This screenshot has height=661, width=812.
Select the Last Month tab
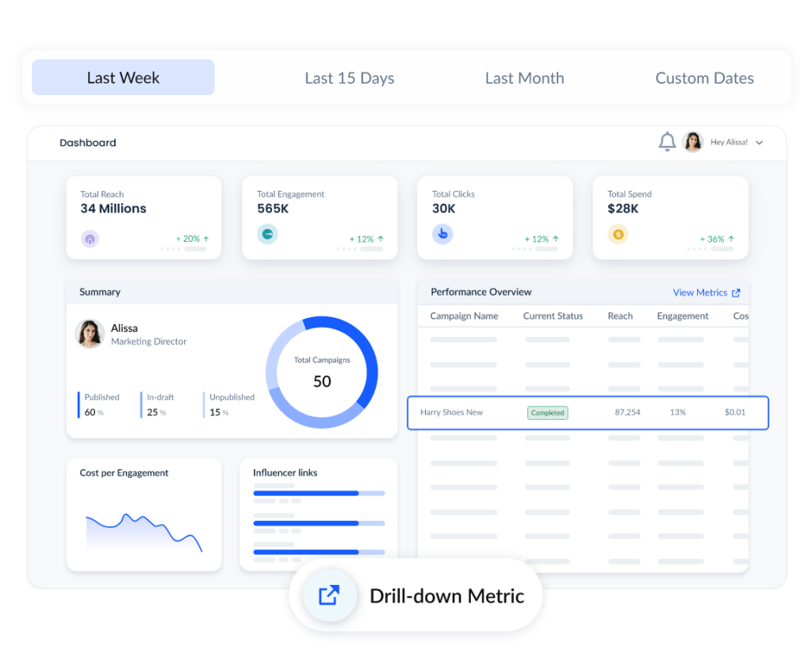525,78
